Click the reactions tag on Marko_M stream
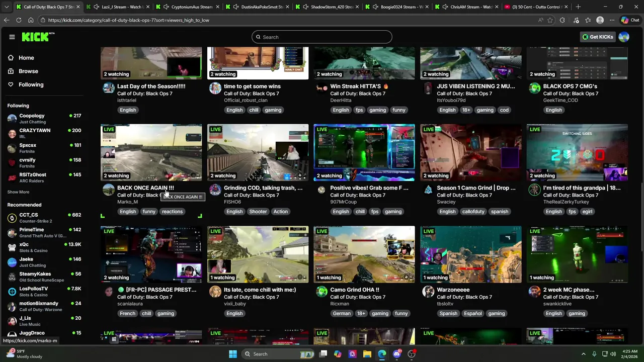This screenshot has height=362, width=644. click(x=172, y=212)
